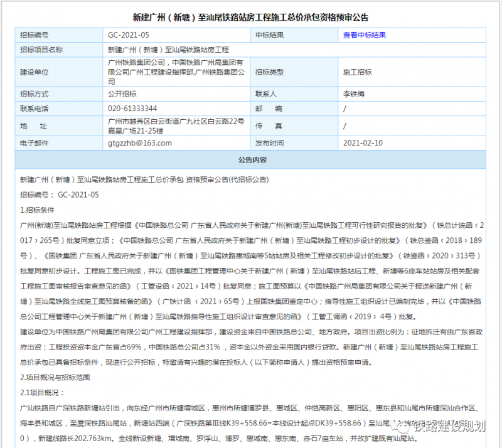Select the 招标编号 label cell in the table
Image resolution: width=502 pixels, height=448 pixels.
click(x=59, y=35)
